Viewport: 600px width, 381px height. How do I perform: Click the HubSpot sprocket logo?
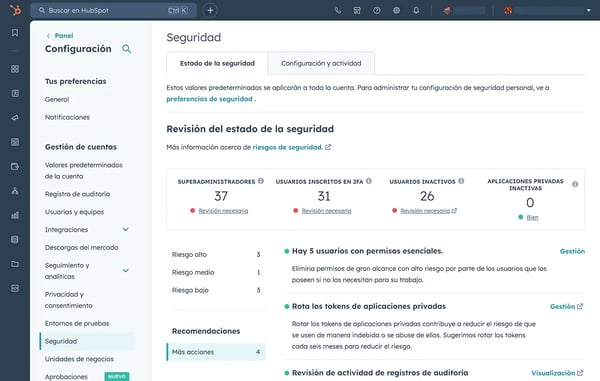pyautogui.click(x=15, y=10)
